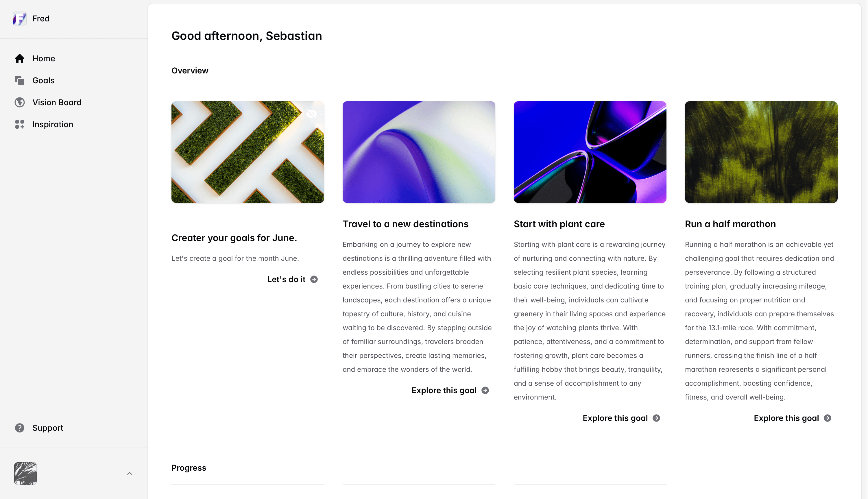Open the user avatar menu
Screen dimensions: 868x499
click(25, 474)
